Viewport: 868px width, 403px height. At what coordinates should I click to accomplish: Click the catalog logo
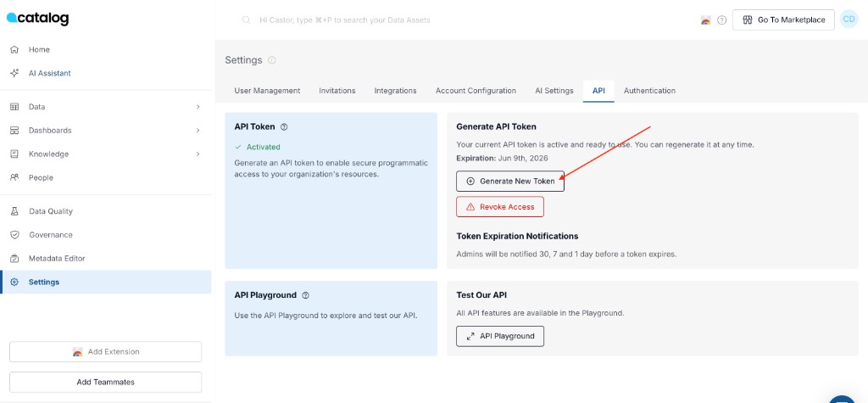point(37,19)
